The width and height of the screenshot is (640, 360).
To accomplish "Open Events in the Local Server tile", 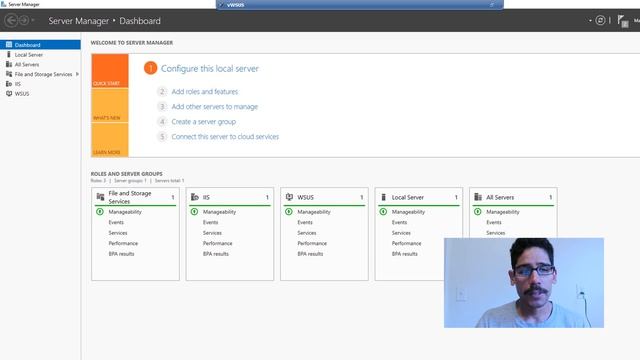I will click(x=400, y=222).
